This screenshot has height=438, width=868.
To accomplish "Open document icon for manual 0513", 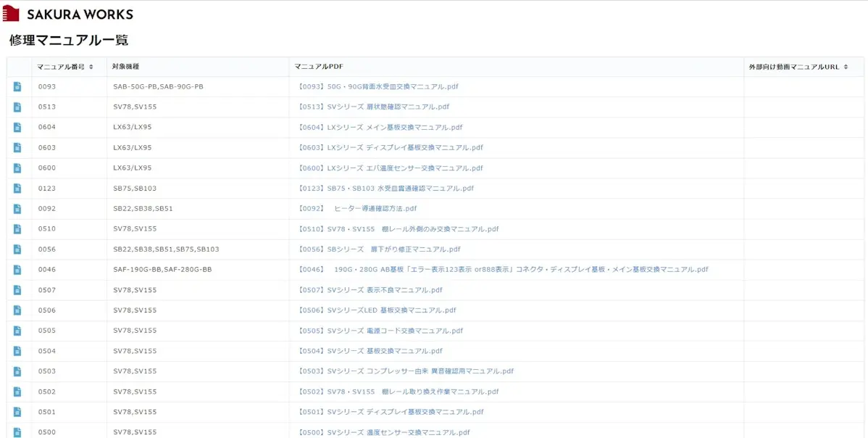I will tap(17, 107).
